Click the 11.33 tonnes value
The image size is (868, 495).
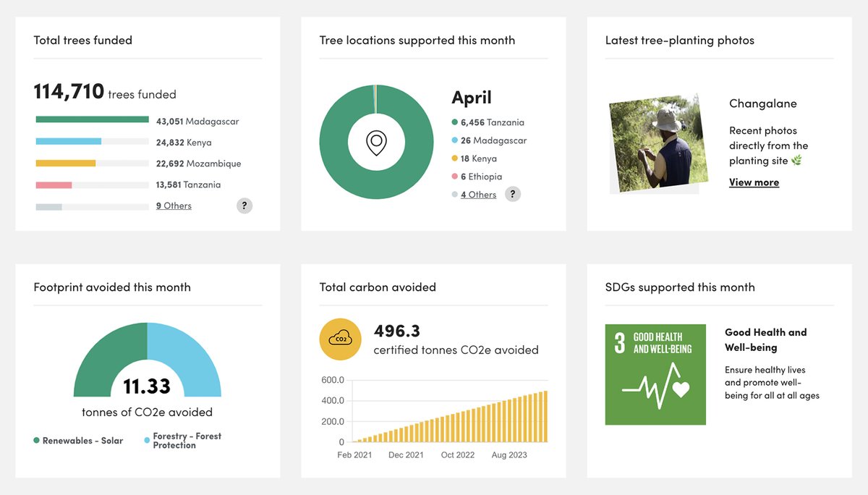147,386
